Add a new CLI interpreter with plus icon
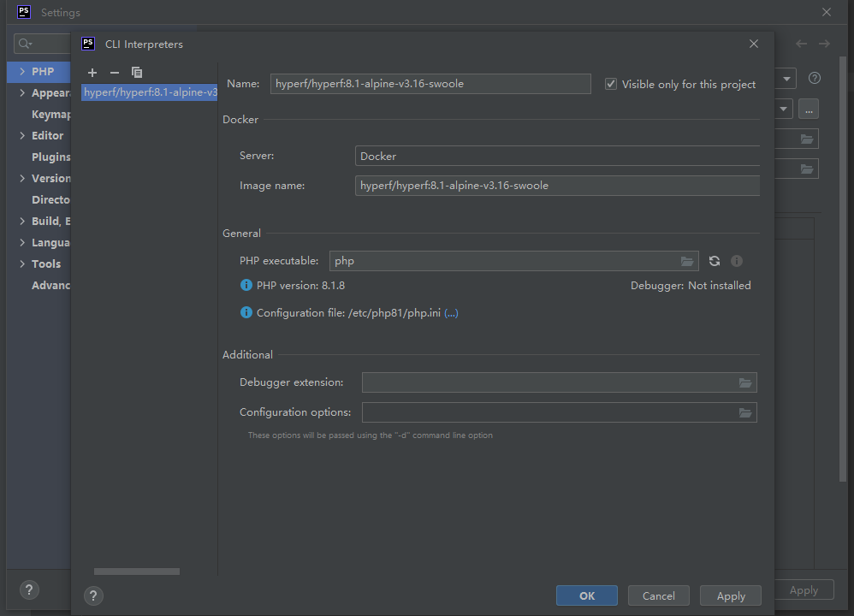The width and height of the screenshot is (854, 616). pos(92,73)
